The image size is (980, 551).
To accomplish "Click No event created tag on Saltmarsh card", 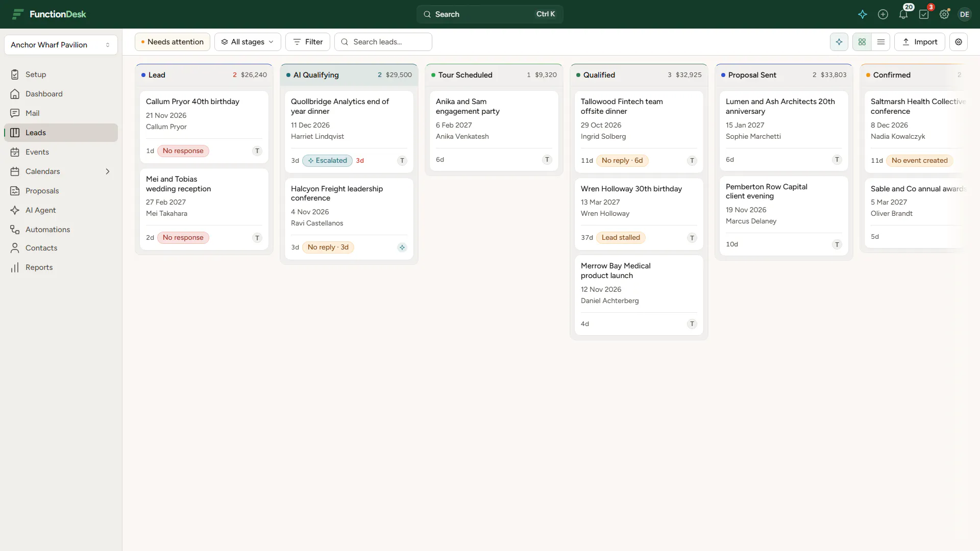I will point(919,161).
